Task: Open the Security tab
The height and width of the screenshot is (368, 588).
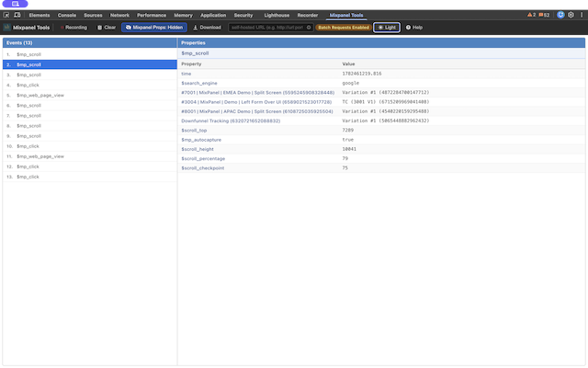Action: pyautogui.click(x=243, y=16)
